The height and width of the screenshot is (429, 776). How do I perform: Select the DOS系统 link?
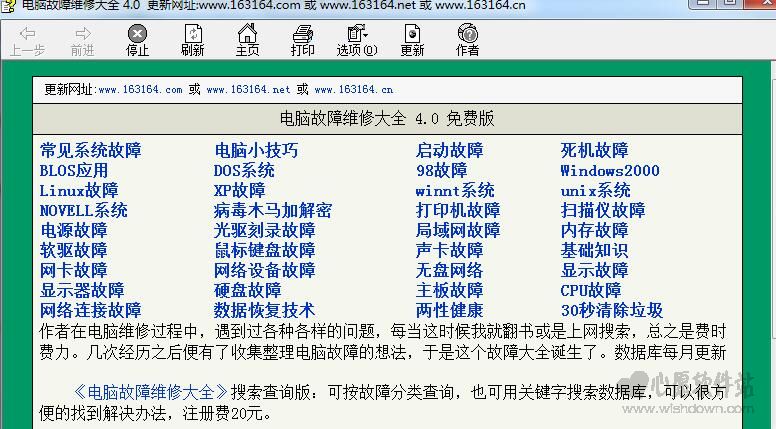(x=244, y=171)
